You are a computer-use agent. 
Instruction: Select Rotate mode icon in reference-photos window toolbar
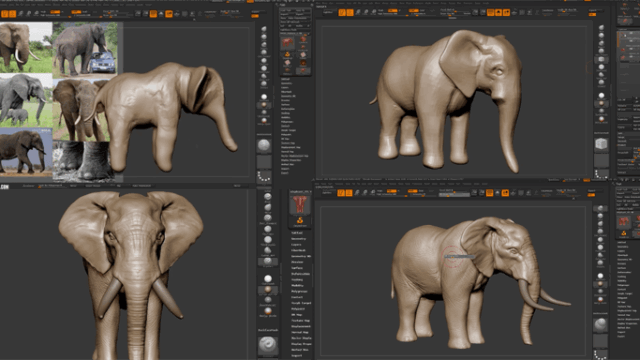click(x=36, y=13)
